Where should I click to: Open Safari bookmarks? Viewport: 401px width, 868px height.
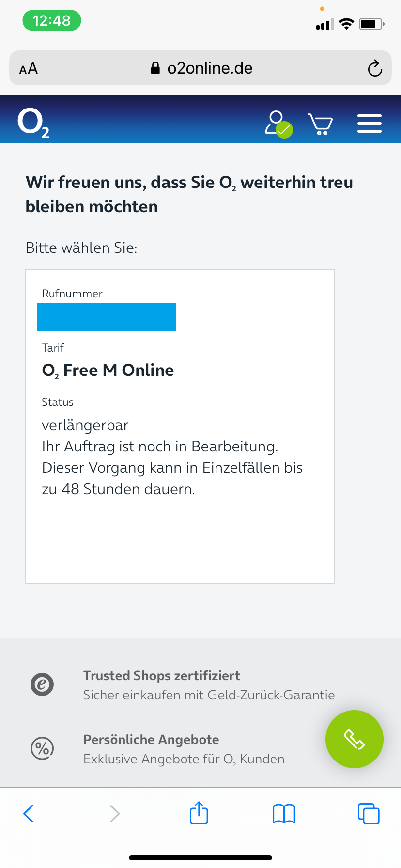(284, 814)
